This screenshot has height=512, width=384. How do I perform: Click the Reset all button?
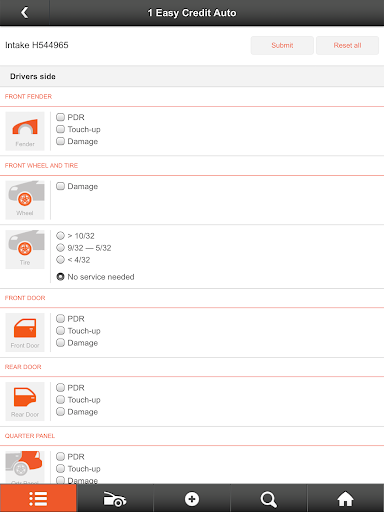point(347,45)
